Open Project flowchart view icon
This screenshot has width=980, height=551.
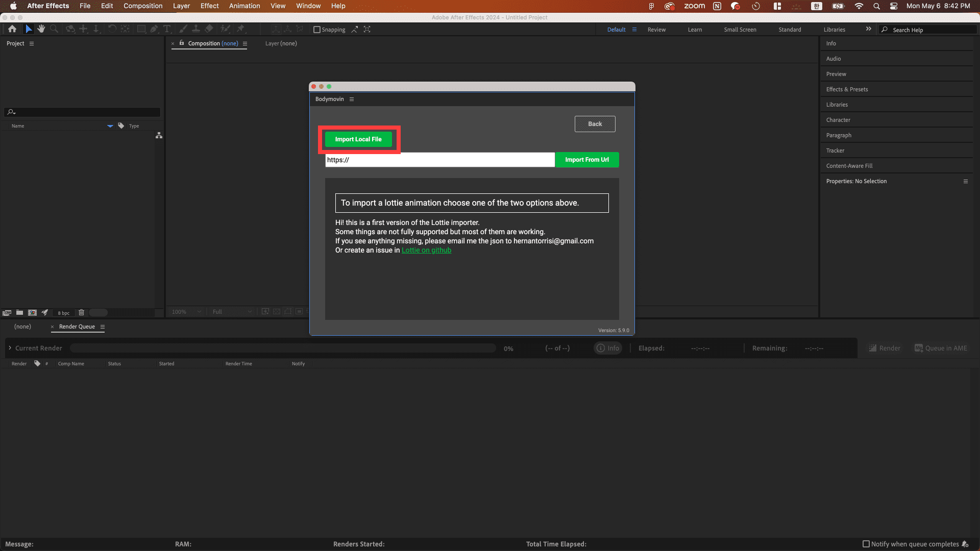159,135
